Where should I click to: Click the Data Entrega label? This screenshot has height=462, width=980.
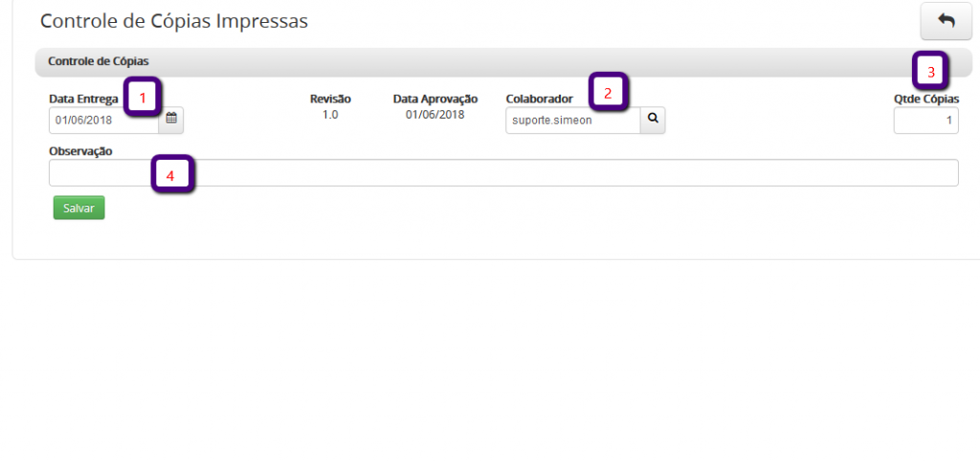pos(83,99)
